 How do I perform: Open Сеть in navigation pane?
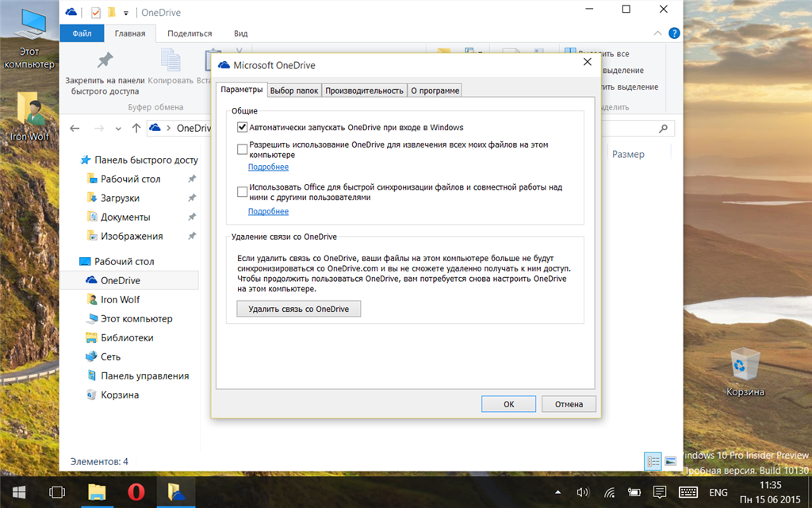(110, 357)
